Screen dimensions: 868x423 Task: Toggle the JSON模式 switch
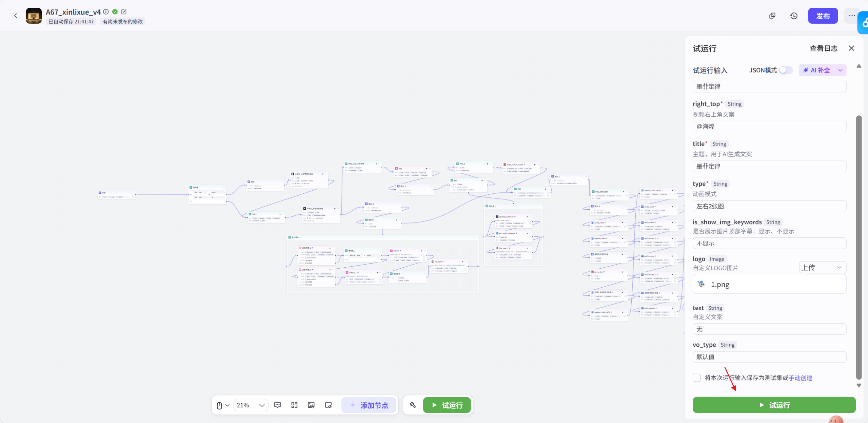pyautogui.click(x=786, y=70)
